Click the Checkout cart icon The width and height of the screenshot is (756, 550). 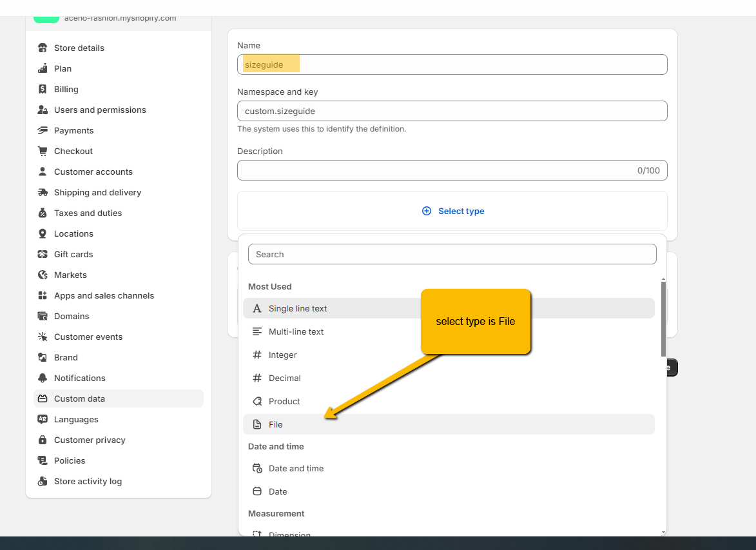pyautogui.click(x=43, y=151)
